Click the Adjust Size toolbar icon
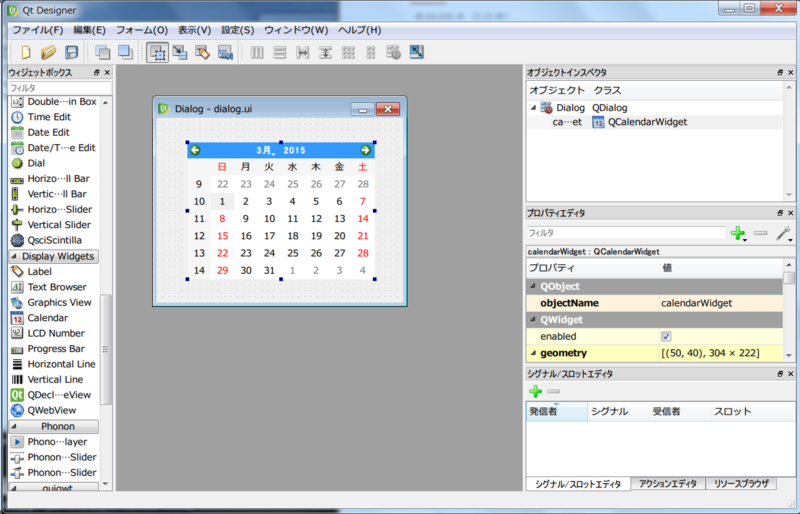 417,52
